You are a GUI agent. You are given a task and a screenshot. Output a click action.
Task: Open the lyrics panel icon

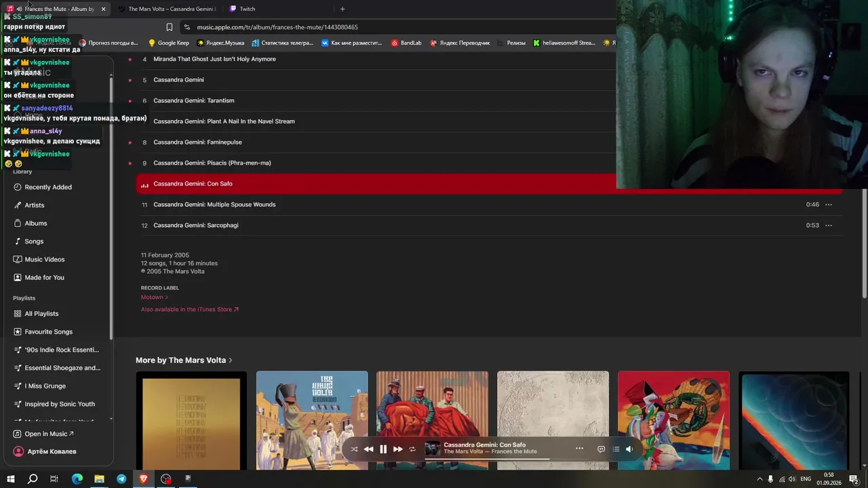(x=601, y=449)
